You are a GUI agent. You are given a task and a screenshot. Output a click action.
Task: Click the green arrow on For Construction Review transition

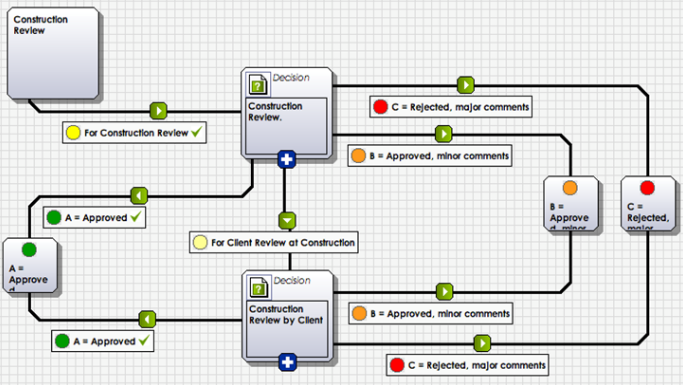(x=158, y=111)
